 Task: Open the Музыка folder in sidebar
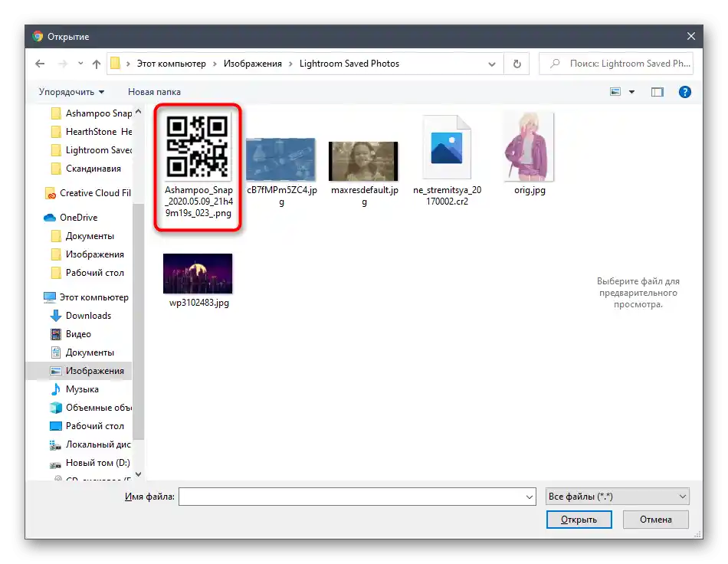click(82, 389)
